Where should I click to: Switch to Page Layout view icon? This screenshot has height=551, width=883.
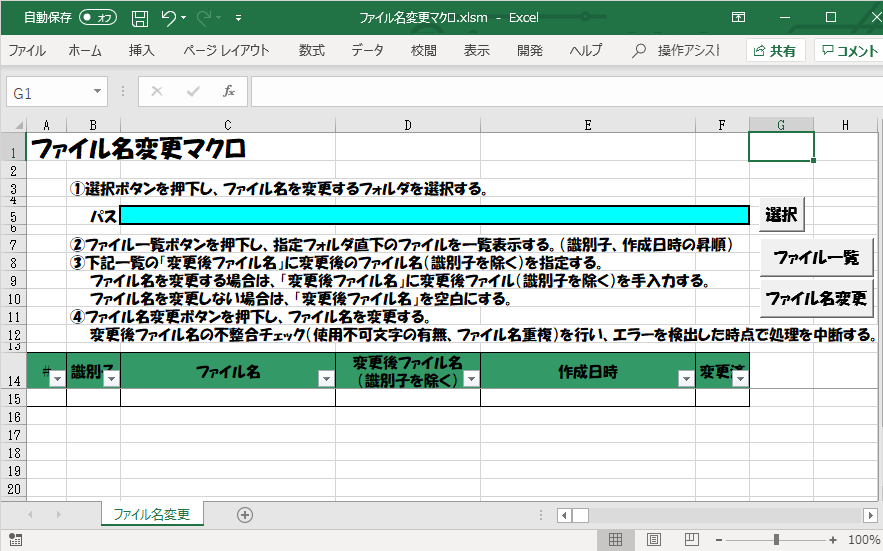pyautogui.click(x=654, y=540)
